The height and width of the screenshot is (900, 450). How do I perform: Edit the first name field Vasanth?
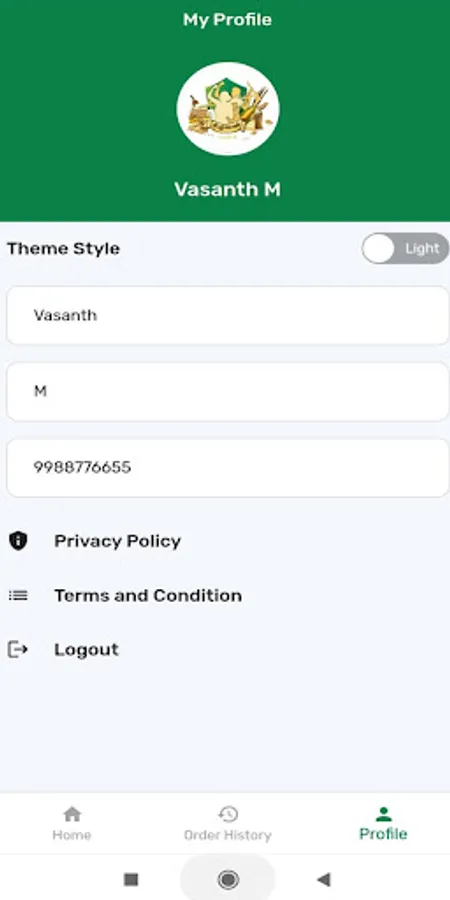[x=227, y=315]
